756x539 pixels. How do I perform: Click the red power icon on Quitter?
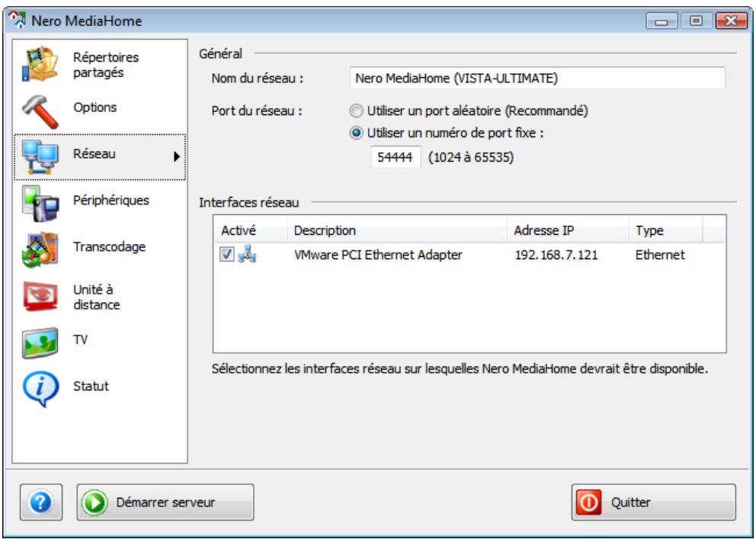588,502
